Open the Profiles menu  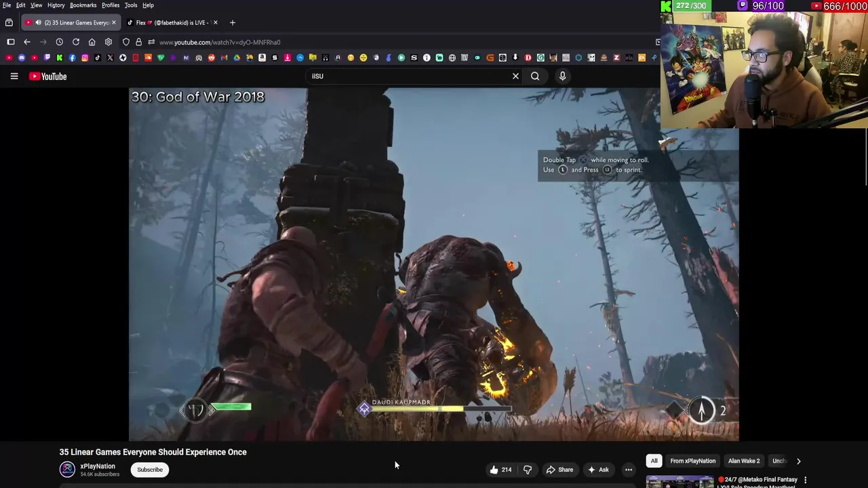[111, 5]
